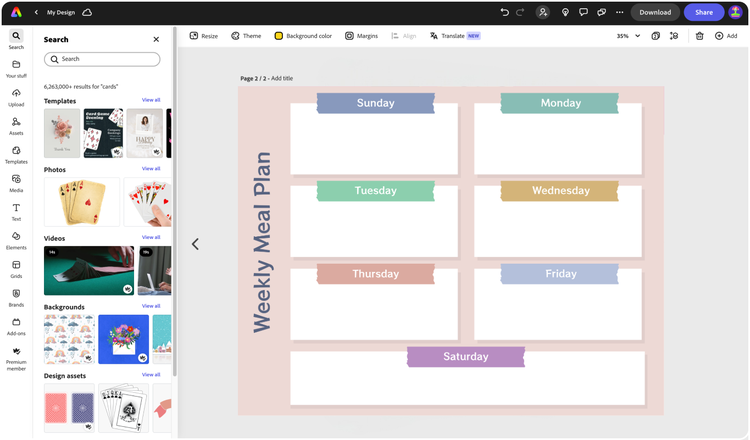Open the Add-ons panel
The width and height of the screenshot is (750, 440).
(16, 327)
